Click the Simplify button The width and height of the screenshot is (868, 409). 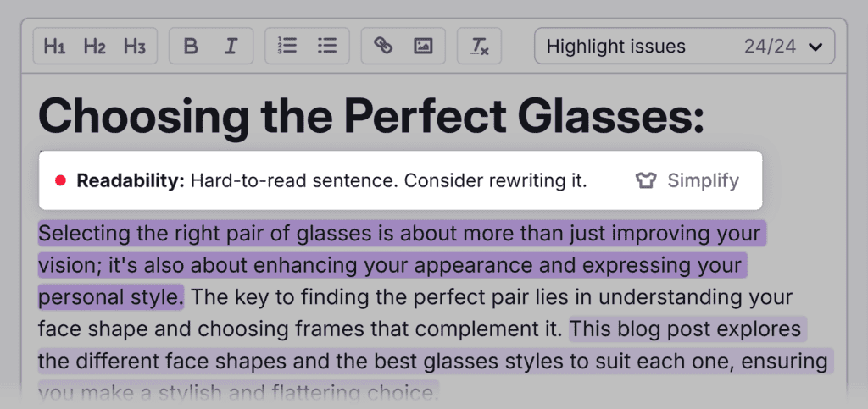[703, 180]
